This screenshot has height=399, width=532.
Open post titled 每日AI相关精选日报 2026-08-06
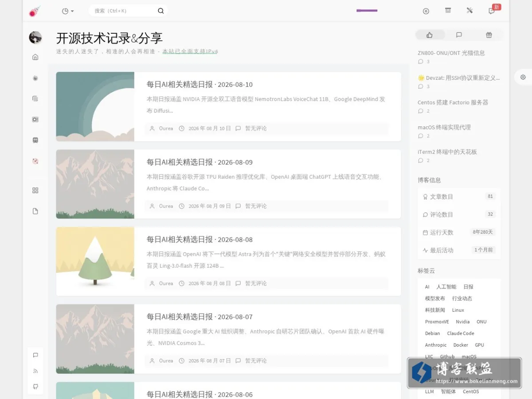(x=199, y=394)
